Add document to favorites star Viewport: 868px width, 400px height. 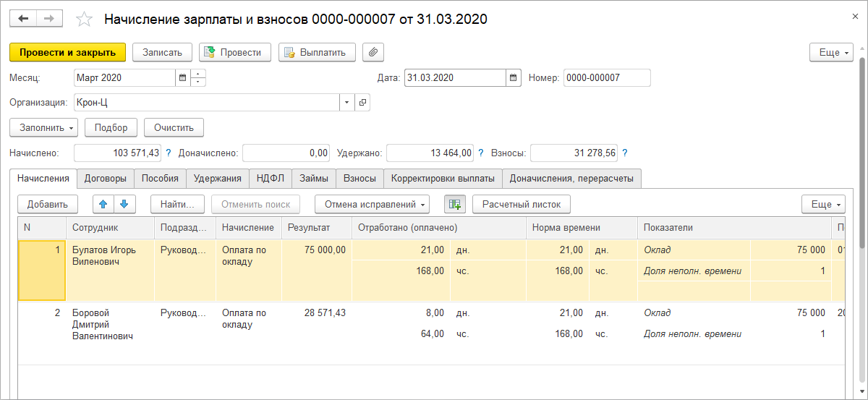[x=85, y=20]
